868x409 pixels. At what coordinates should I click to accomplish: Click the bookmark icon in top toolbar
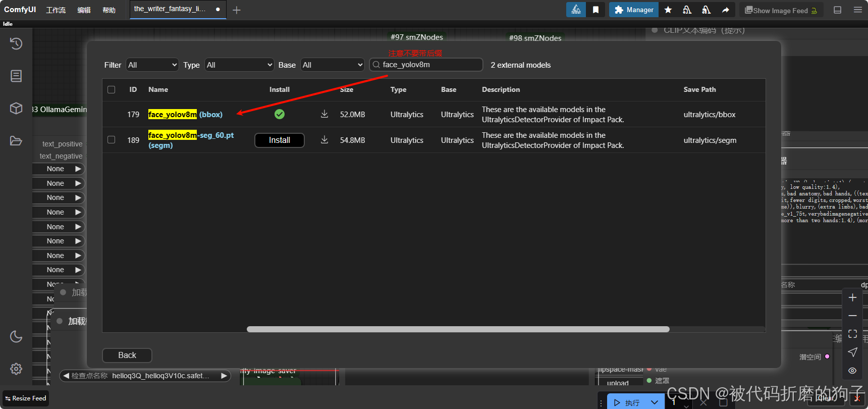tap(595, 10)
